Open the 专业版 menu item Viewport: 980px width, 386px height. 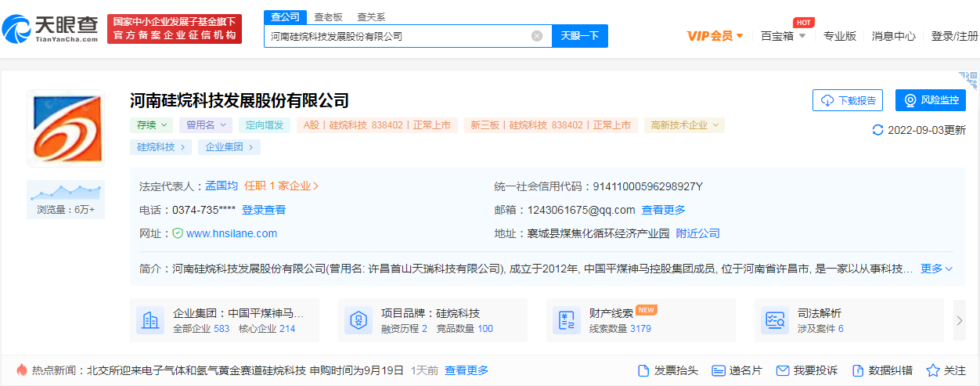pos(840,36)
